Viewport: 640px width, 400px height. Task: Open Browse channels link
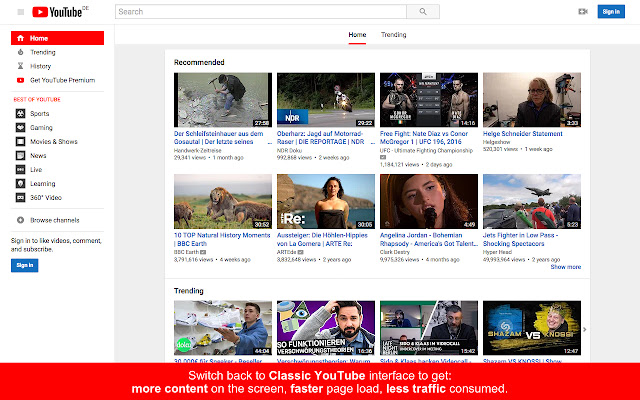tap(57, 220)
